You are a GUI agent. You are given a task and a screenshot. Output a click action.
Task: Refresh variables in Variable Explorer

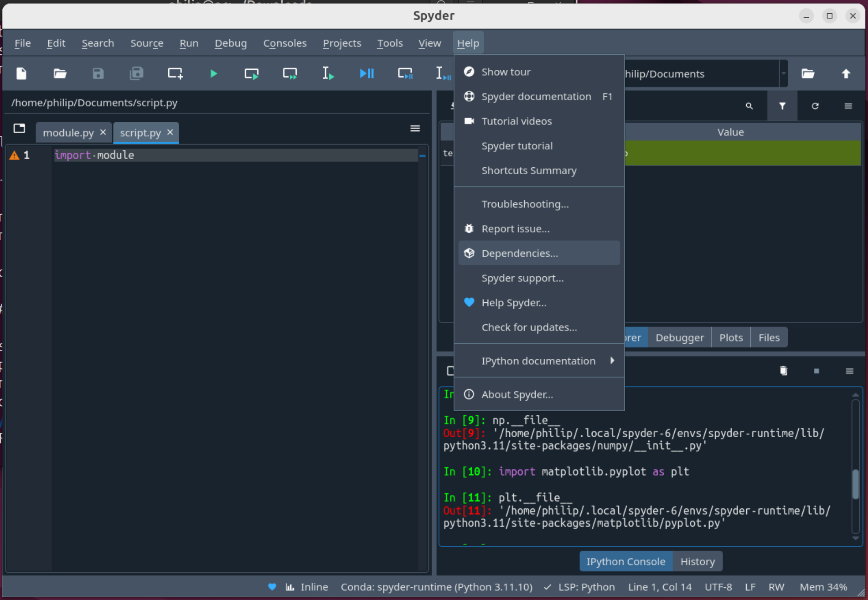(815, 106)
